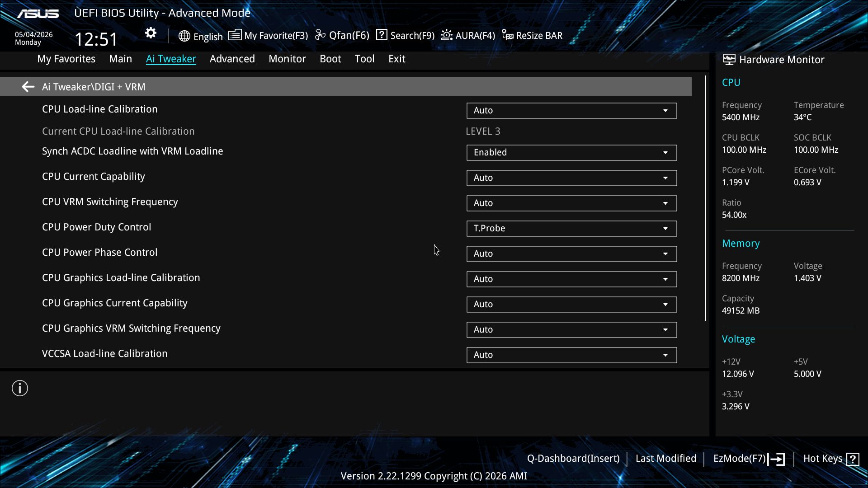Open CPU Graphics VRM Switching Frequency dropdown
Image resolution: width=868 pixels, height=488 pixels.
click(571, 330)
